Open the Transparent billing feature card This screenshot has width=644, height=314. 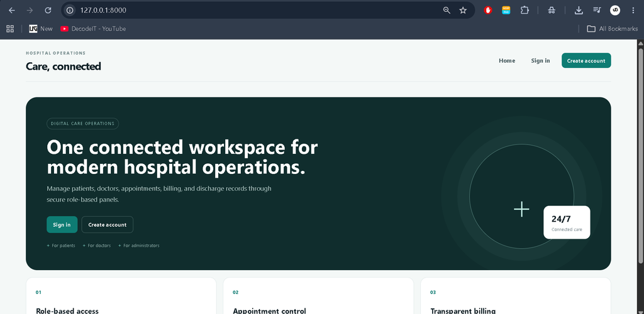[x=516, y=296]
